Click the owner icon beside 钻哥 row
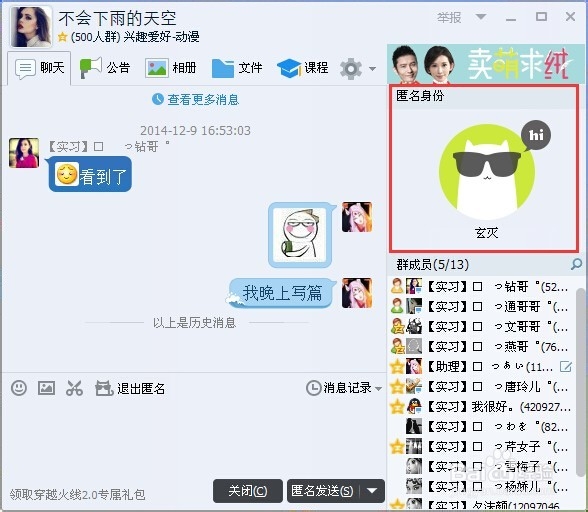Viewport: 588px width, 512px height. [397, 286]
